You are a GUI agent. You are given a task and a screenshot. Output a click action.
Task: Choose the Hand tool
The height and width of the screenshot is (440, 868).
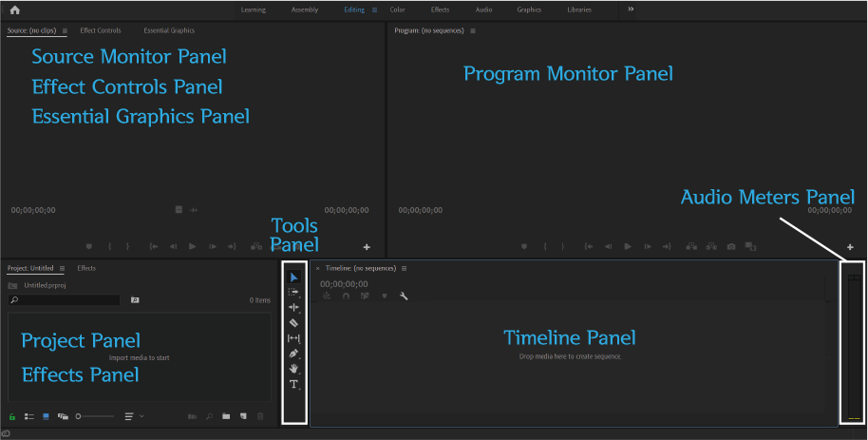293,369
